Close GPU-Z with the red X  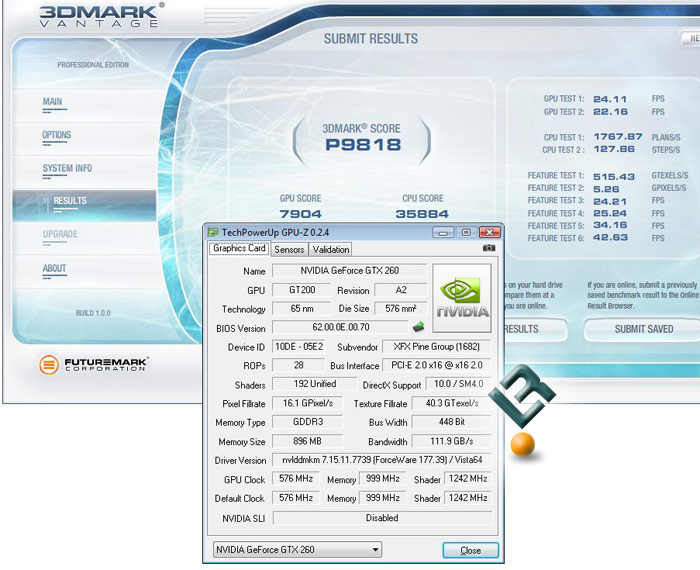(x=490, y=233)
